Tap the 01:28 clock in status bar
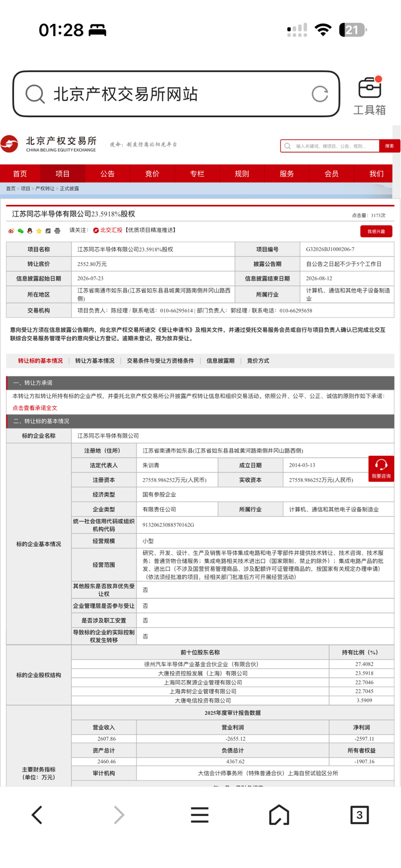The height and width of the screenshot is (868, 401). coord(61,30)
